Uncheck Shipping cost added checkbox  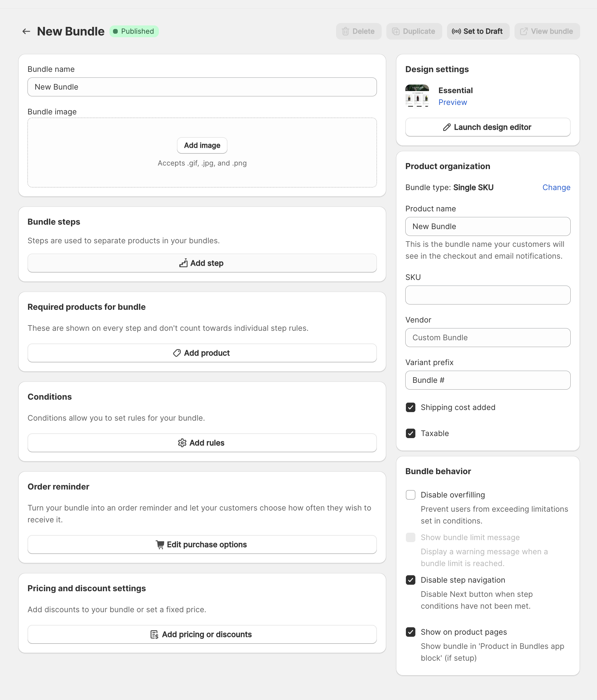[410, 407]
